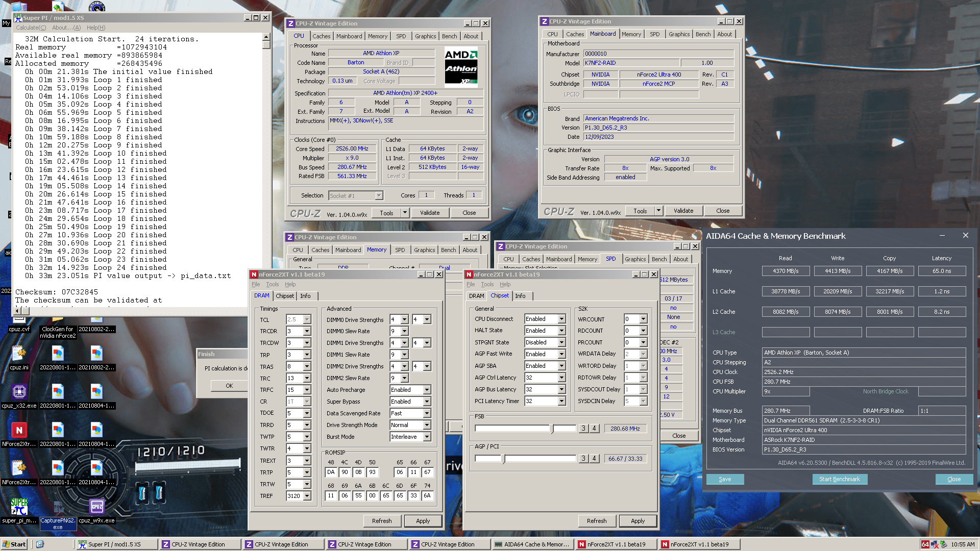Open the Bench tab in the CPU-Z CPU window
The image size is (980, 551).
pos(449,36)
